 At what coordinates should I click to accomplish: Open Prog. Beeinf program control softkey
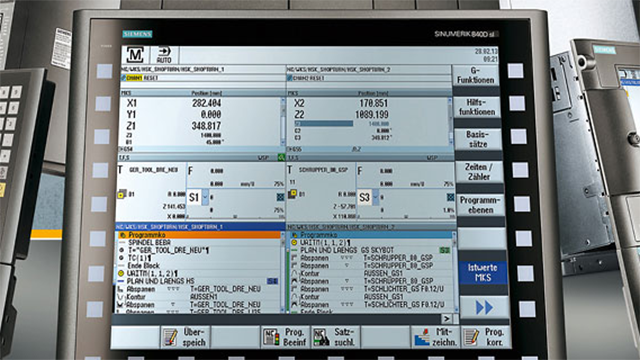coord(285,337)
